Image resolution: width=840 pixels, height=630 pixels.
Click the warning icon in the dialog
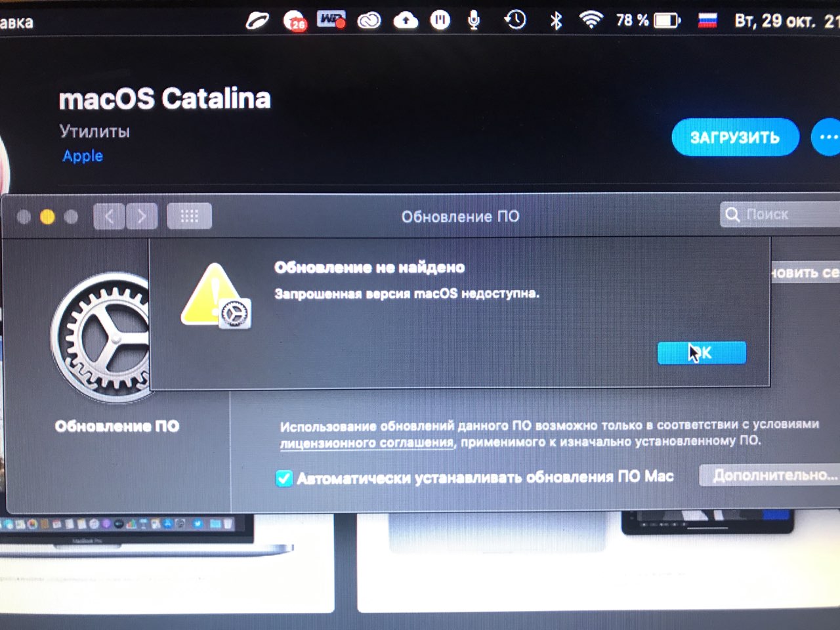coord(215,297)
